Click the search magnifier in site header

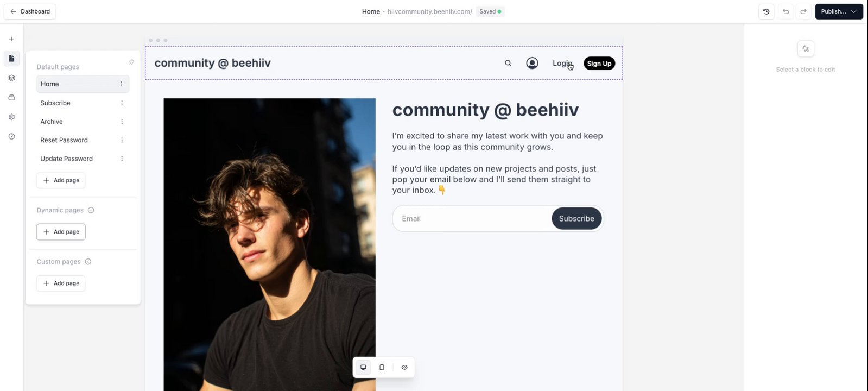tap(508, 64)
